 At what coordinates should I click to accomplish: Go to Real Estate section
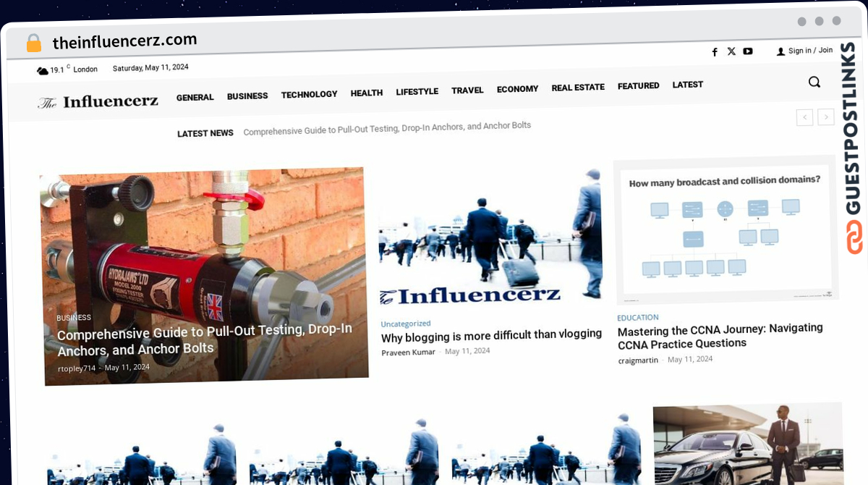[x=578, y=88]
